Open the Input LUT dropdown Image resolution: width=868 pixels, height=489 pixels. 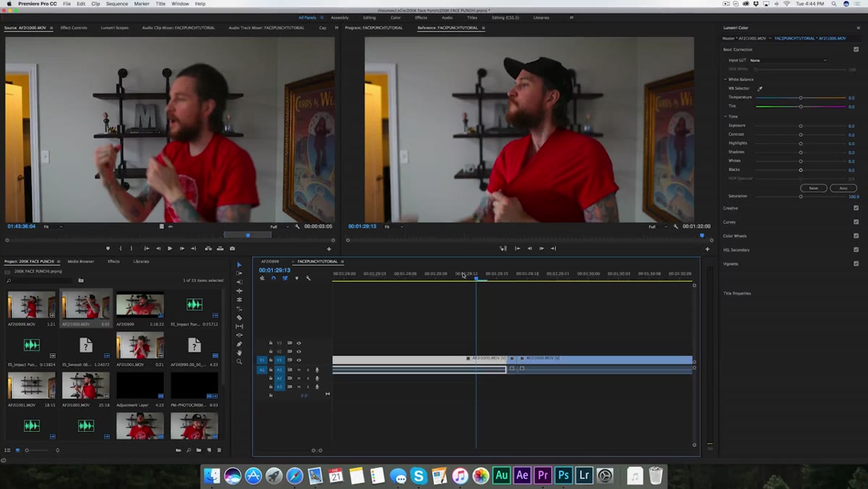click(x=788, y=60)
